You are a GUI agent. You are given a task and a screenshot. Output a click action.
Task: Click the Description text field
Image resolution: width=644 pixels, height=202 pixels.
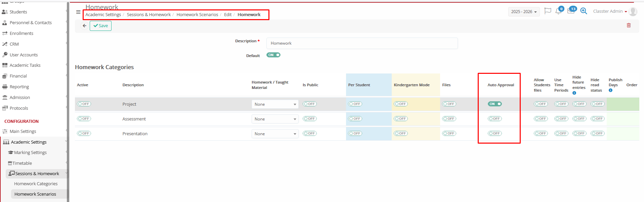[x=362, y=43]
